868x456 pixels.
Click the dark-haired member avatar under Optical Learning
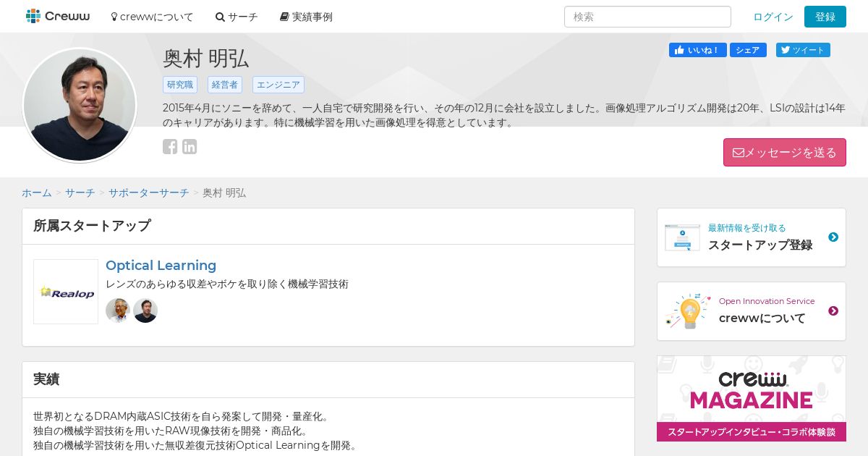point(145,311)
